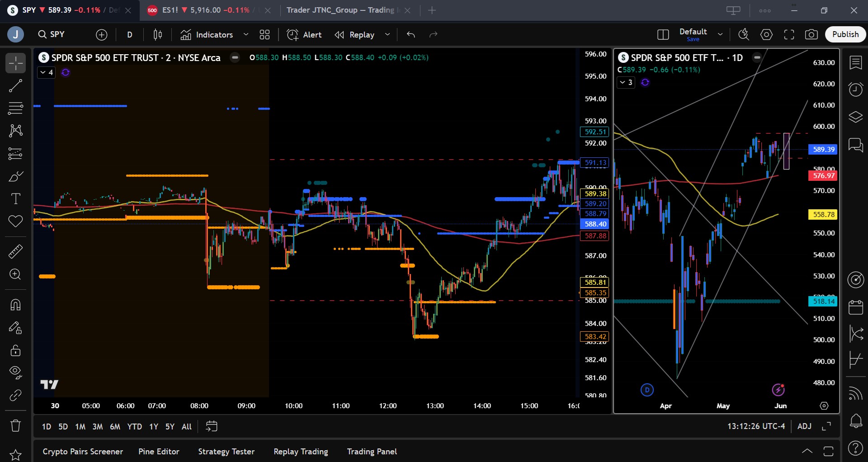
Task: Set chart range to 5D
Action: click(63, 426)
